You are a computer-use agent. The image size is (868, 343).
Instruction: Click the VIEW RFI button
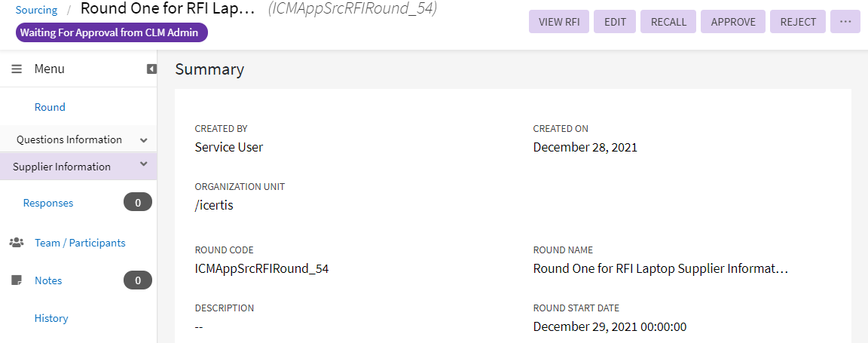click(x=559, y=22)
